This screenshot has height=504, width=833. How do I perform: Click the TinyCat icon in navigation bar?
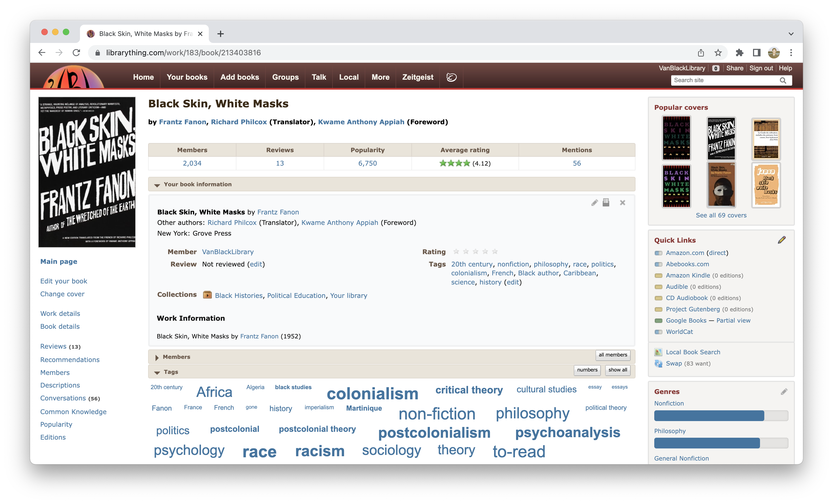(451, 77)
